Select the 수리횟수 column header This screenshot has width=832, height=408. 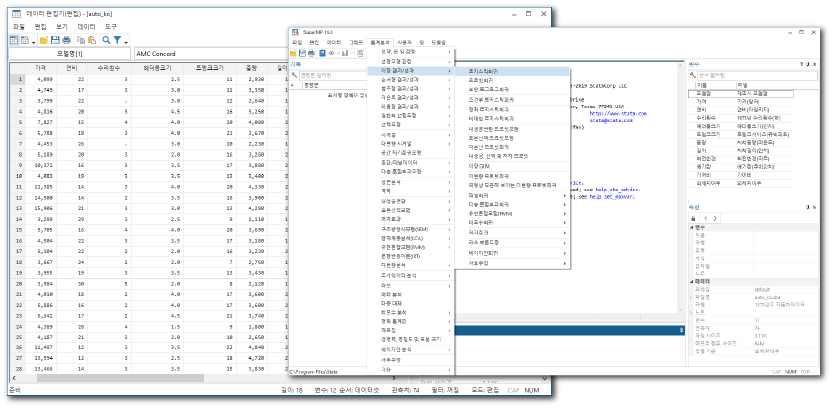coord(109,68)
